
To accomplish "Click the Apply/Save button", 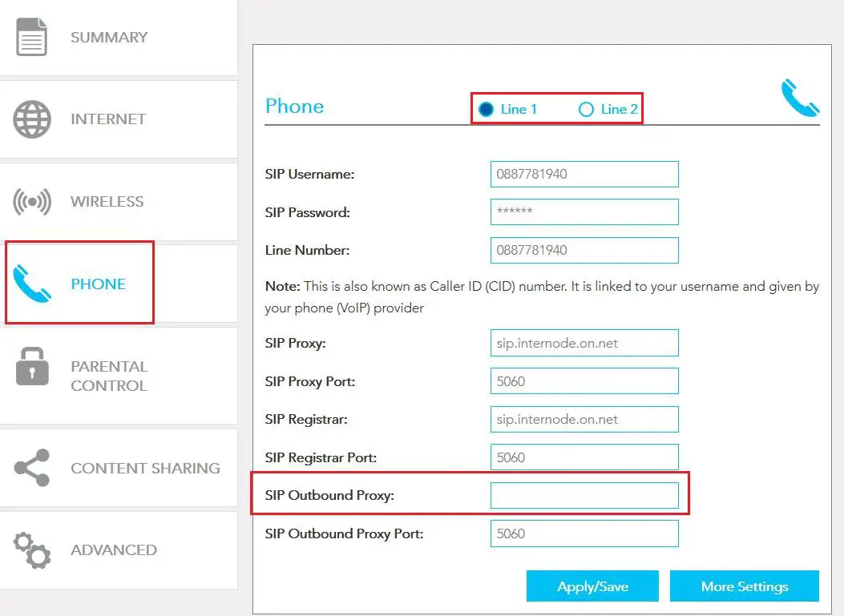I will 592,586.
